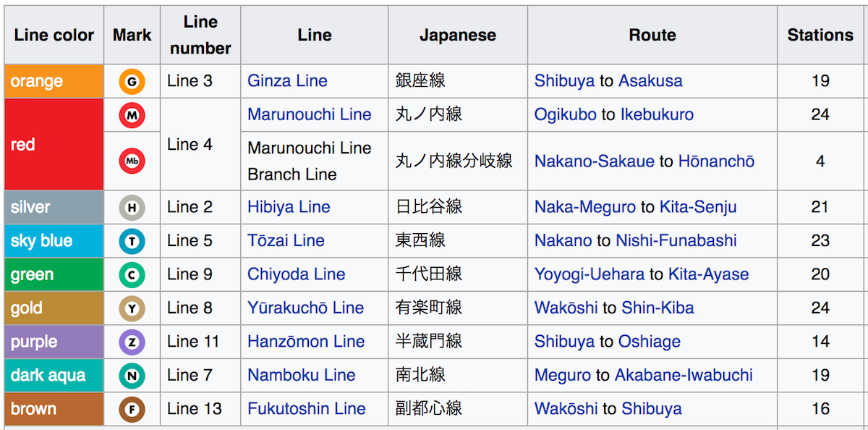The image size is (868, 430).
Task: Open the Yoyogi-Uehara route link
Action: 589,274
